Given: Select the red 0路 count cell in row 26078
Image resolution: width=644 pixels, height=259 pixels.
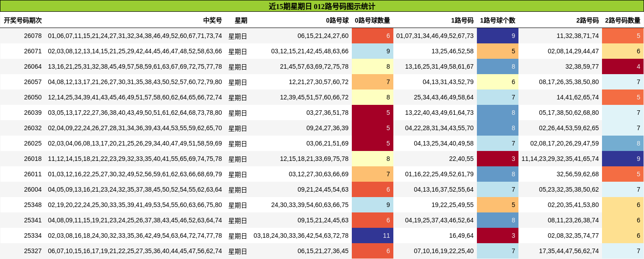Looking at the screenshot, I should (373, 36).
